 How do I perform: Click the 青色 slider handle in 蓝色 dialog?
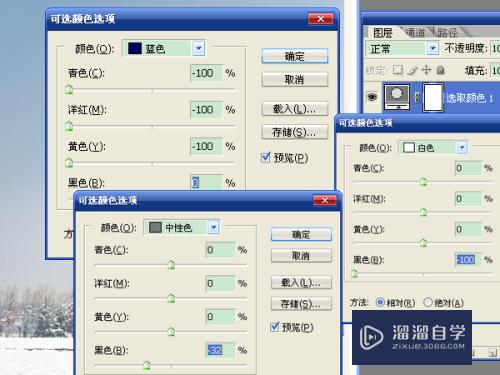click(x=69, y=89)
